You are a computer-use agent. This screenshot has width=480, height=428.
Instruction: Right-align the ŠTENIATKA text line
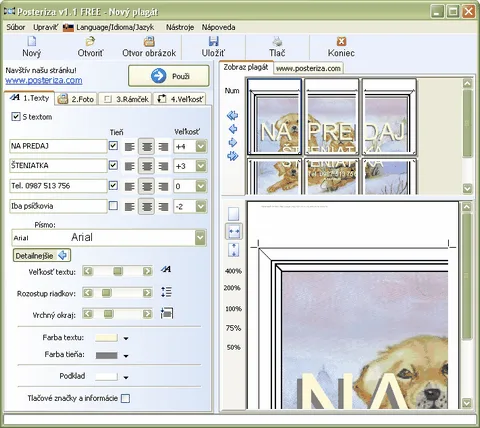tap(163, 166)
